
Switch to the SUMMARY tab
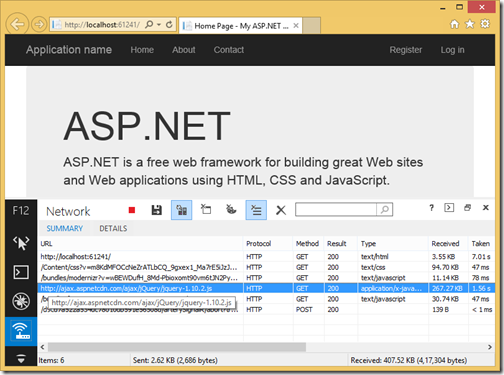coord(65,229)
